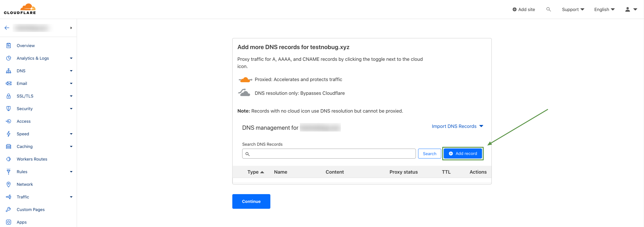Click the Traffic icon in sidebar
The image size is (644, 227).
(9, 197)
